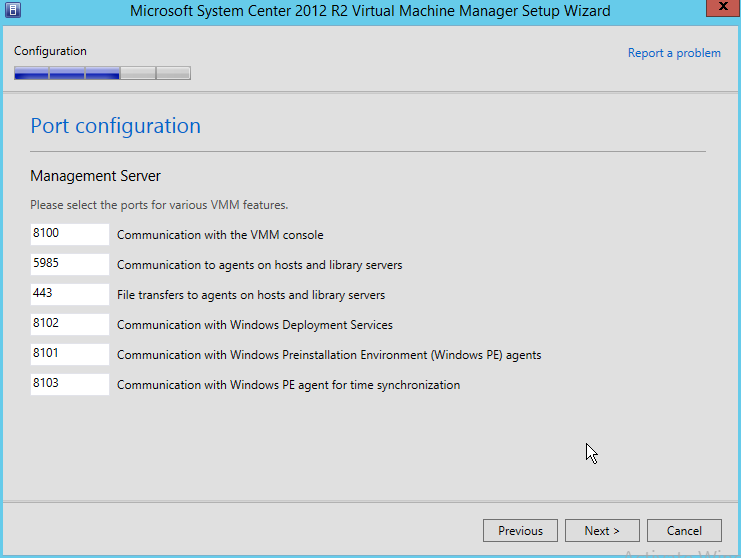This screenshot has height=558, width=741.
Task: Click the window title bar text
Action: coord(370,11)
